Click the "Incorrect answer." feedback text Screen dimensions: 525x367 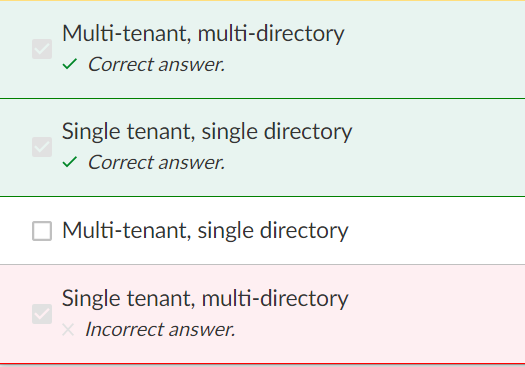coord(160,329)
